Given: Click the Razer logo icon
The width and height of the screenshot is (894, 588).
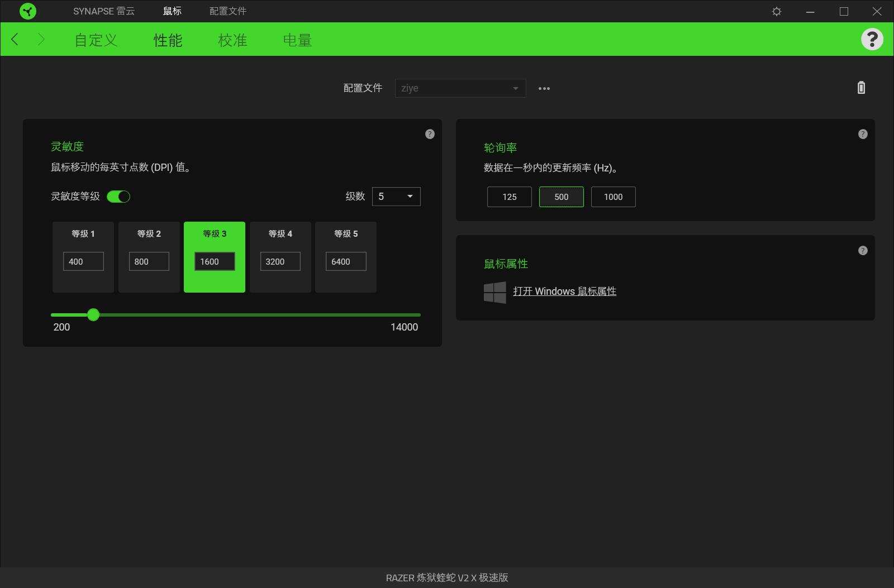Looking at the screenshot, I should 27,11.
